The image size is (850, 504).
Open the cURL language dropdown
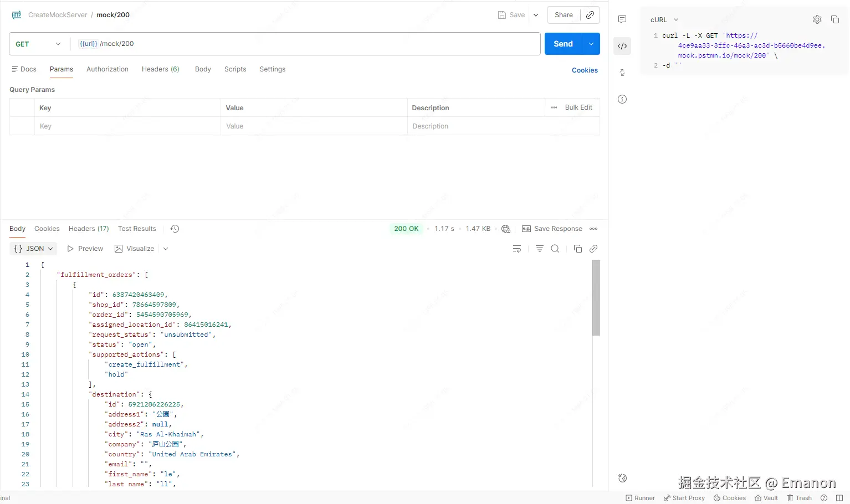coord(664,19)
